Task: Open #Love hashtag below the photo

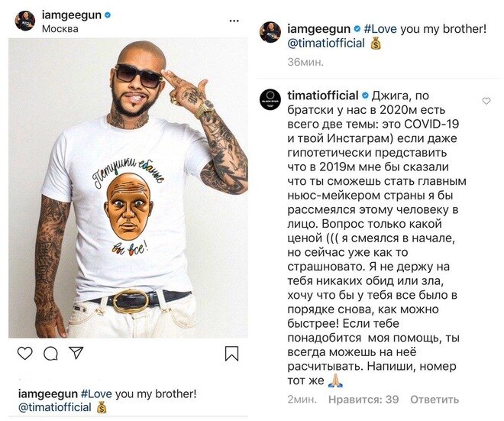Action: (96, 394)
